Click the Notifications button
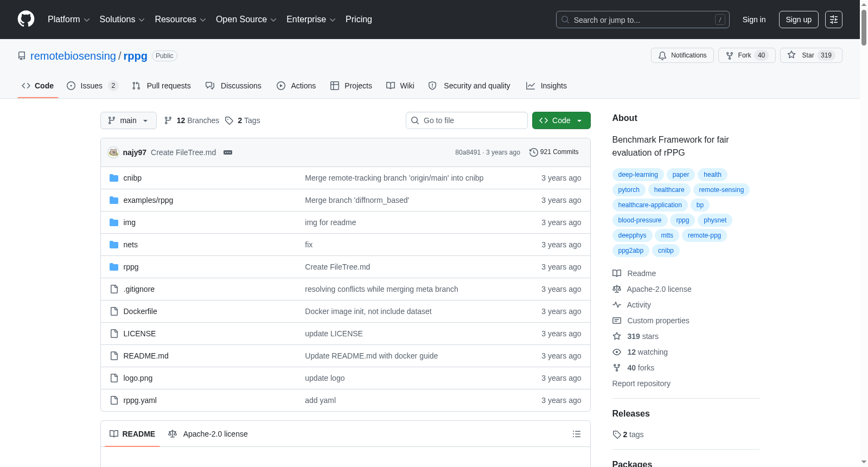Image resolution: width=868 pixels, height=467 pixels. click(682, 55)
